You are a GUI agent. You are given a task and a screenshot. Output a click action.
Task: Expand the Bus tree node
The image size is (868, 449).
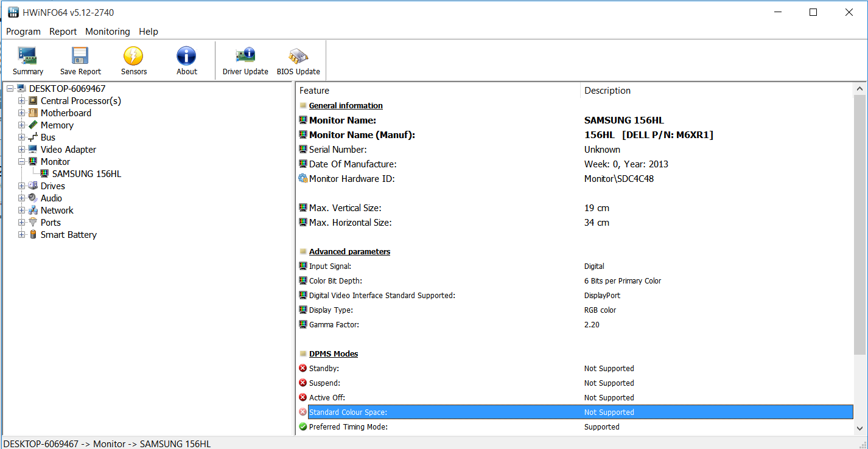tap(22, 137)
